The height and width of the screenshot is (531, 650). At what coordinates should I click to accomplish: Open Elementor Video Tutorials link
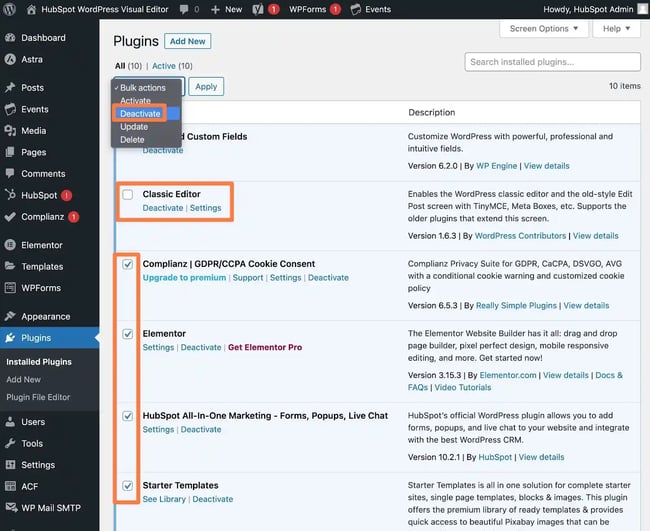point(463,387)
